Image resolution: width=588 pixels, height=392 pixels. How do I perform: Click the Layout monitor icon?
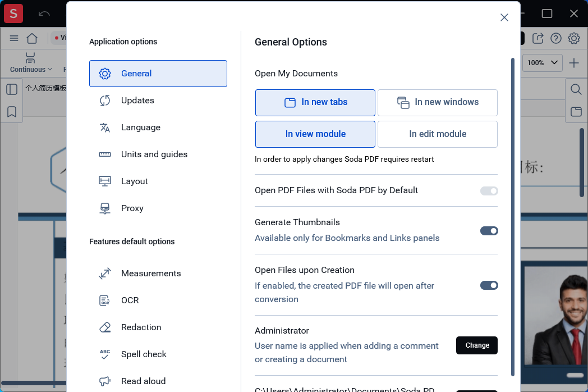(x=105, y=181)
